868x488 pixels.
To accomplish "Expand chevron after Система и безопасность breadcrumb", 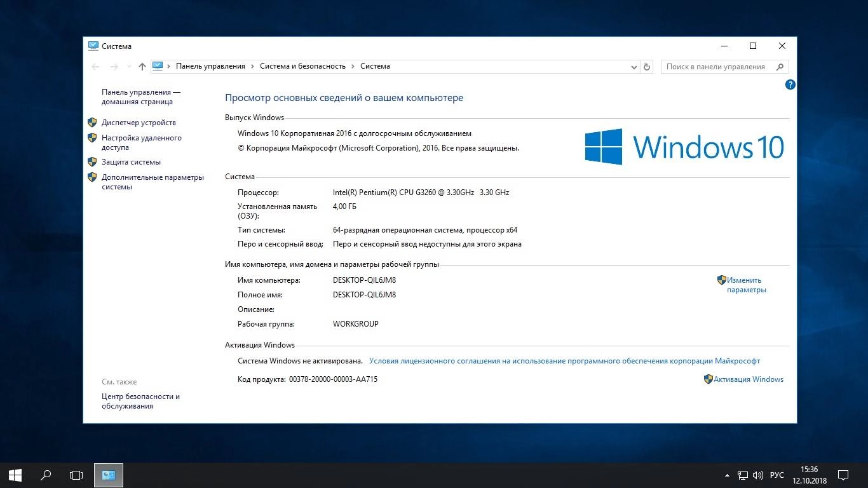I will [353, 66].
